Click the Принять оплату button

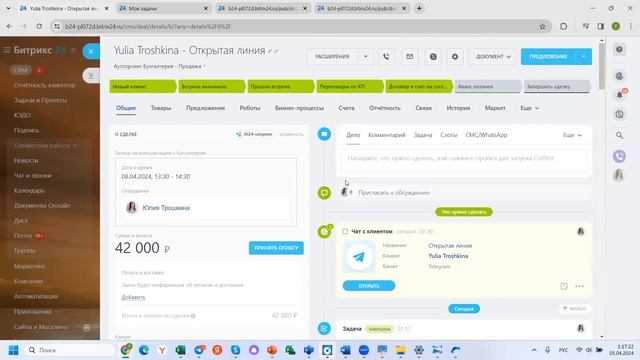tap(276, 248)
